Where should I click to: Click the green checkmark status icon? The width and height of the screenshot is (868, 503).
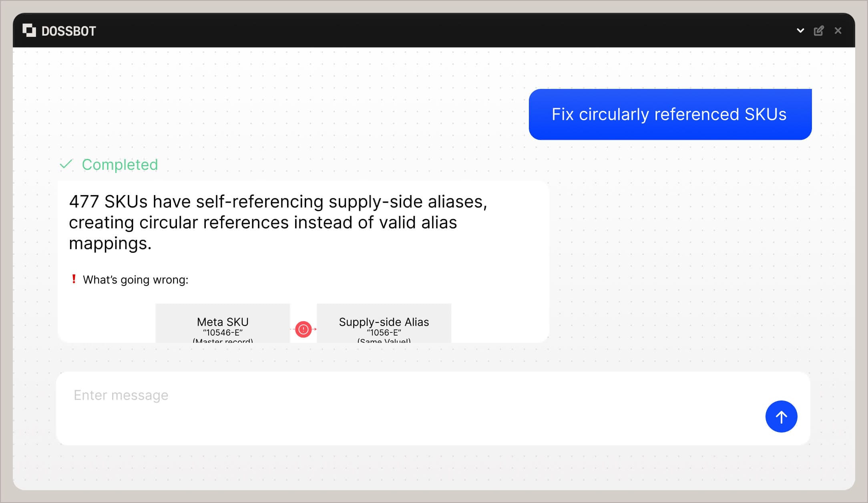pyautogui.click(x=66, y=164)
